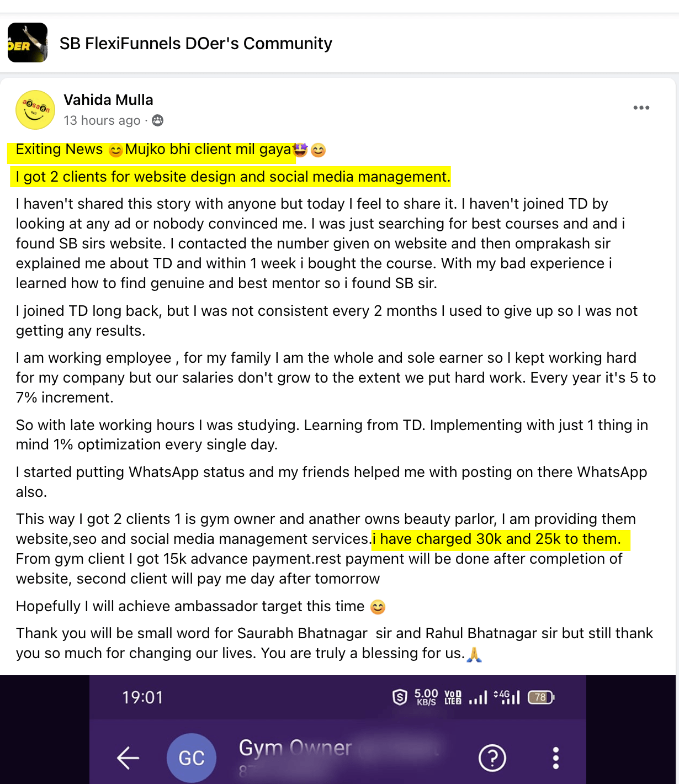Viewport: 679px width, 784px height.
Task: Open the vertical three-dot menu in the chat header
Action: tap(555, 757)
